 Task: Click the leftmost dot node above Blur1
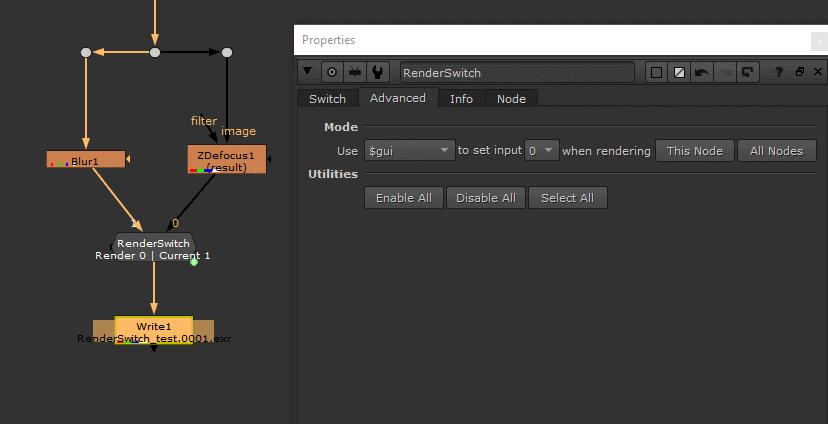coord(86,52)
